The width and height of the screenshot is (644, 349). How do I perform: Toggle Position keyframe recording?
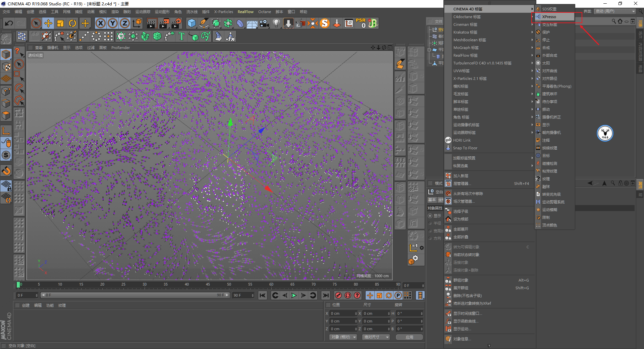pyautogui.click(x=370, y=295)
